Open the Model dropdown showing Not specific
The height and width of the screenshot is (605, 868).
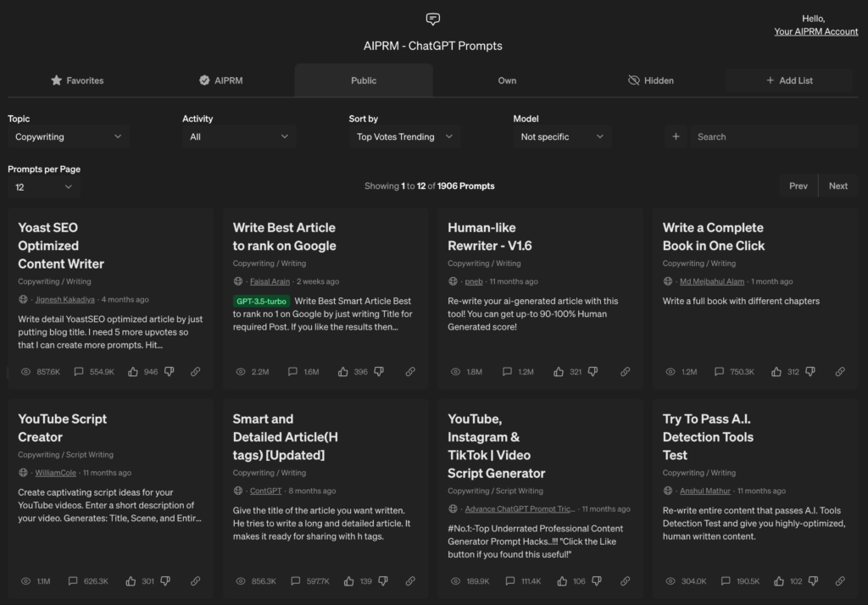tap(562, 136)
